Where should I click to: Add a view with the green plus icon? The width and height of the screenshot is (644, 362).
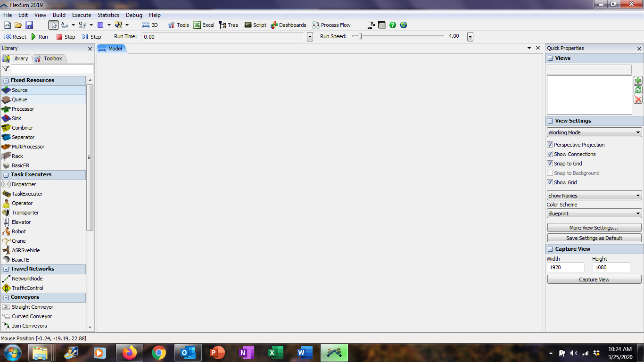[x=638, y=81]
